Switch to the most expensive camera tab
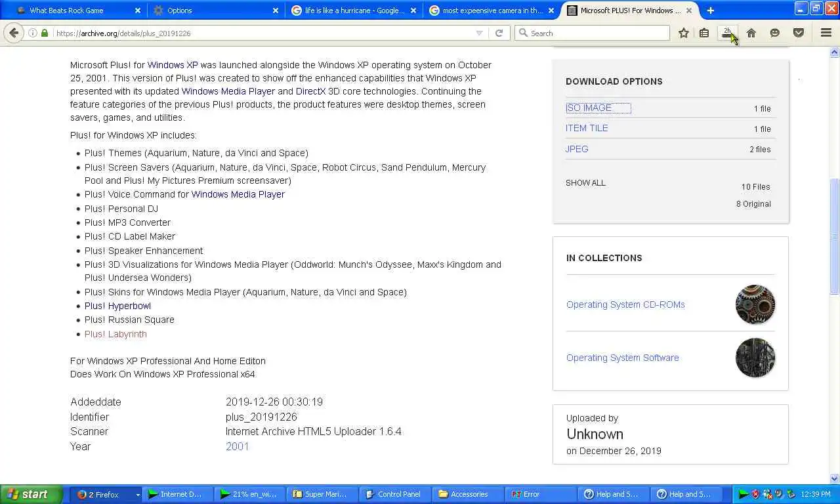840x504 pixels. click(x=492, y=10)
